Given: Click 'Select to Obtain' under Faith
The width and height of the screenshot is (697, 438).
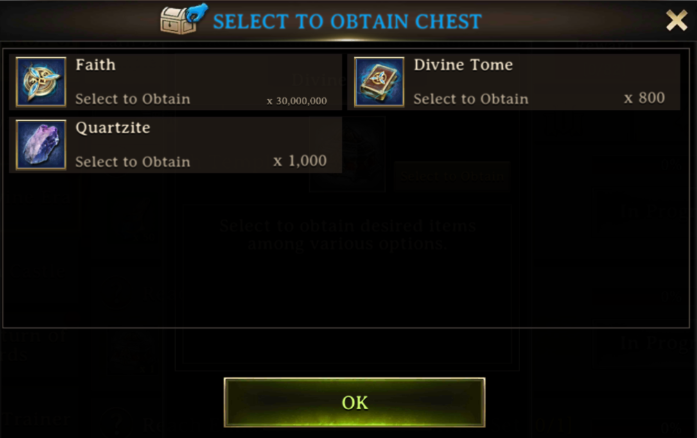Looking at the screenshot, I should 132,99.
